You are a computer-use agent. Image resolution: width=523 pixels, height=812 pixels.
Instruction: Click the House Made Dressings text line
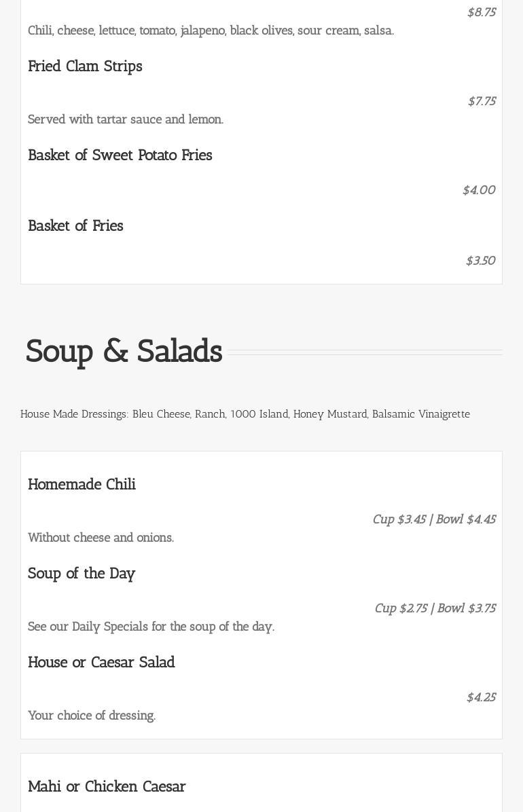tap(245, 414)
